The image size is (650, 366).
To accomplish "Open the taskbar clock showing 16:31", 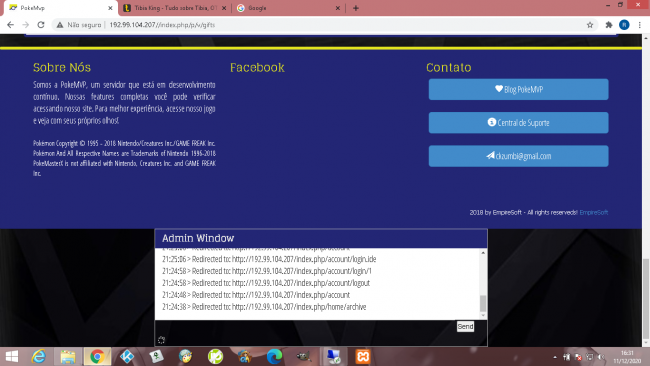I will tap(627, 357).
